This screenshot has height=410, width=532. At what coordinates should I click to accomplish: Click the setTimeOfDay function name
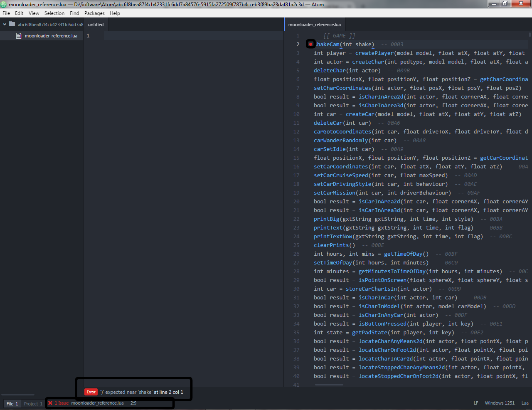pyautogui.click(x=333, y=263)
